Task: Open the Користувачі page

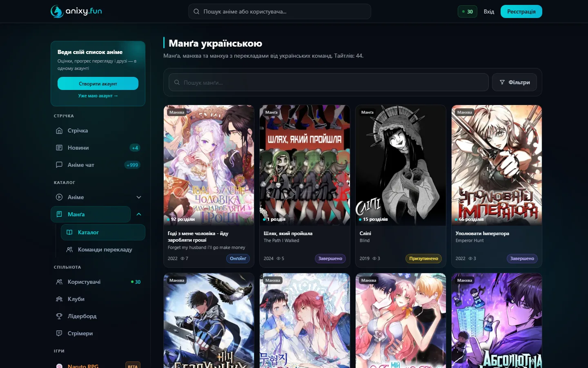Action: pos(98,282)
